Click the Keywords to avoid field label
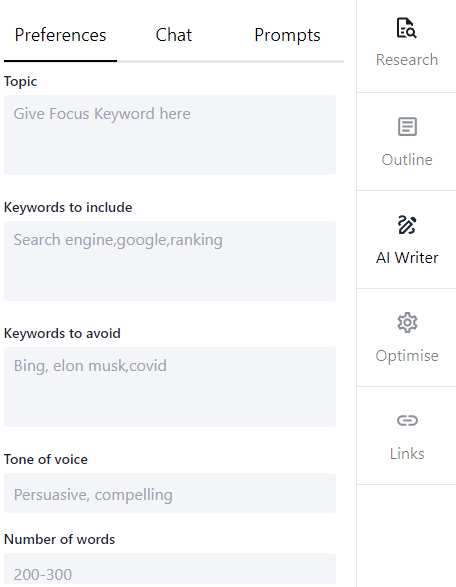456x587 pixels. 62,333
